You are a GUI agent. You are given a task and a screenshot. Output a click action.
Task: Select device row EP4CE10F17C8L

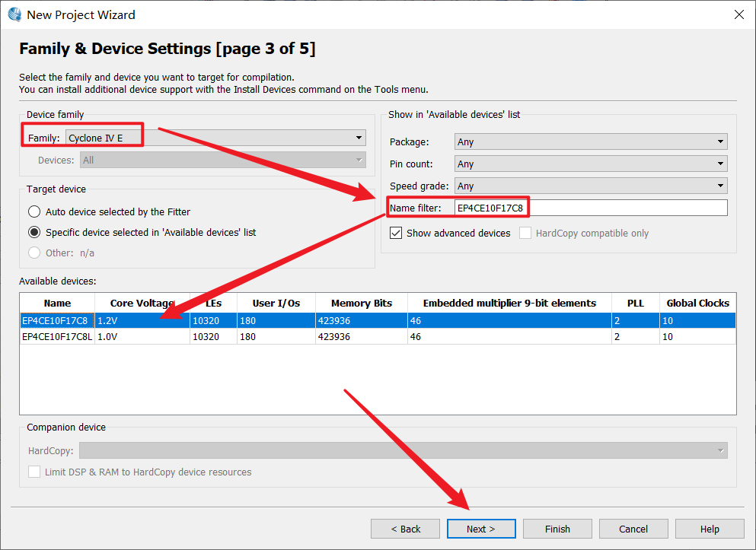click(x=378, y=337)
